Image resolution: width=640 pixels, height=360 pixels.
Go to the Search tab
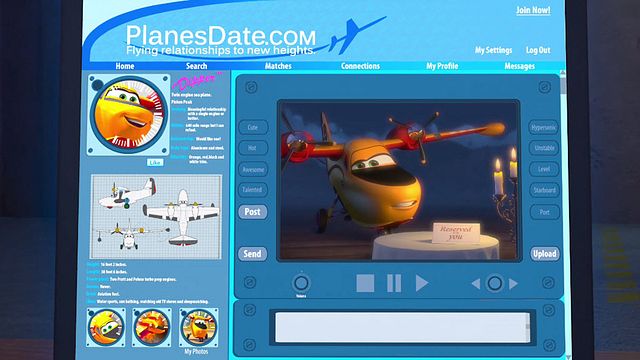[196, 66]
